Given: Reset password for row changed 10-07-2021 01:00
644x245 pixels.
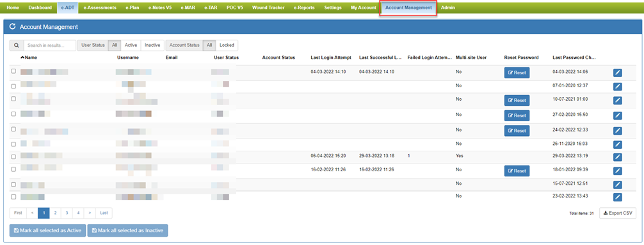Looking at the screenshot, I should tap(517, 101).
